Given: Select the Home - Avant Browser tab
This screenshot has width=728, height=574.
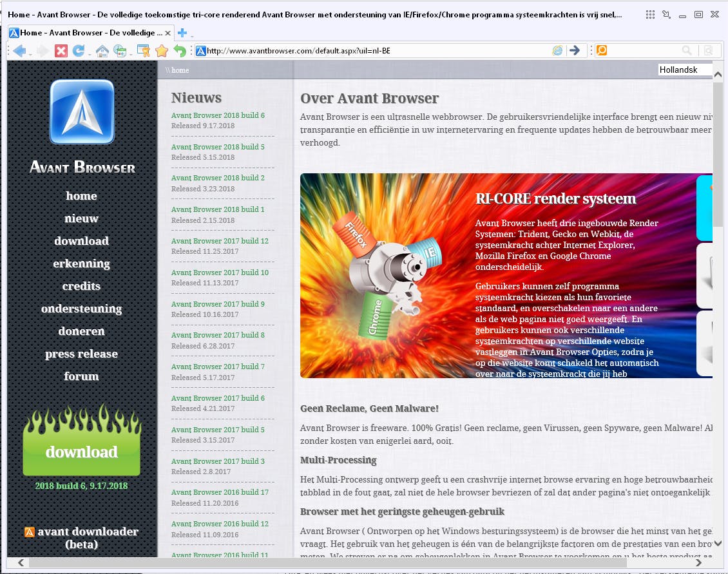Looking at the screenshot, I should click(90, 32).
